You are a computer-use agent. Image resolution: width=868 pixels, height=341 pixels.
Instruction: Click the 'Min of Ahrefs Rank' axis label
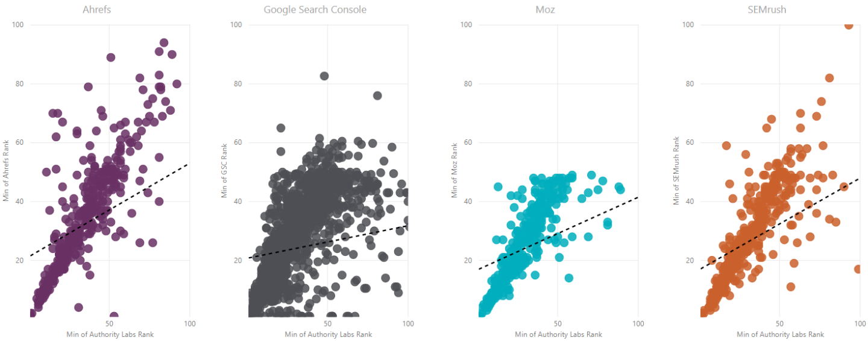(7, 170)
